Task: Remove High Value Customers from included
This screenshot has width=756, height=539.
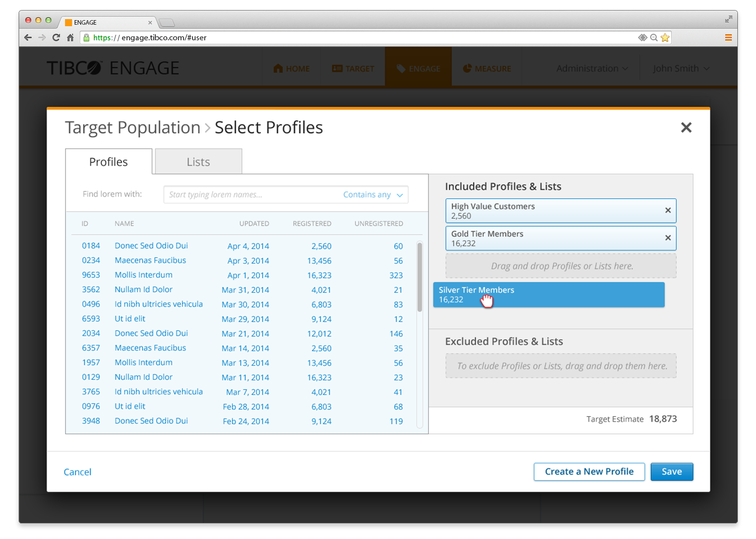Action: [668, 210]
